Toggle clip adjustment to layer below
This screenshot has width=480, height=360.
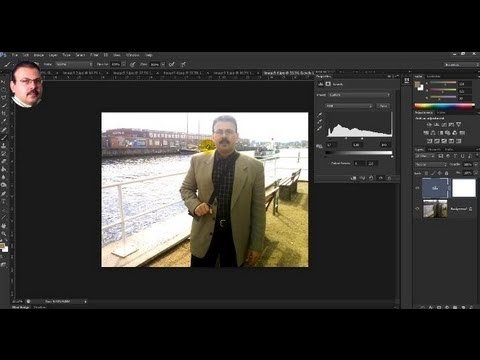pyautogui.click(x=354, y=178)
